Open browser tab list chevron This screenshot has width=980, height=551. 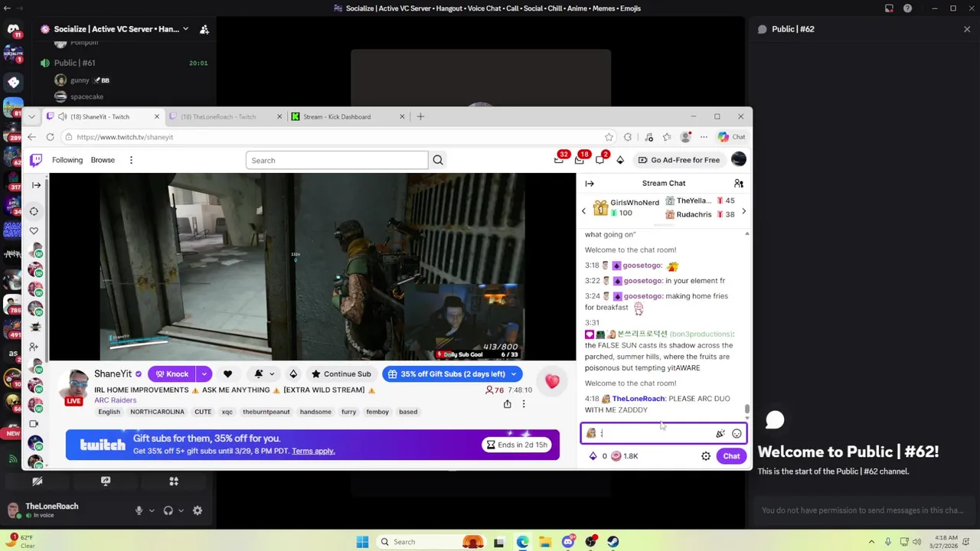pyautogui.click(x=31, y=116)
